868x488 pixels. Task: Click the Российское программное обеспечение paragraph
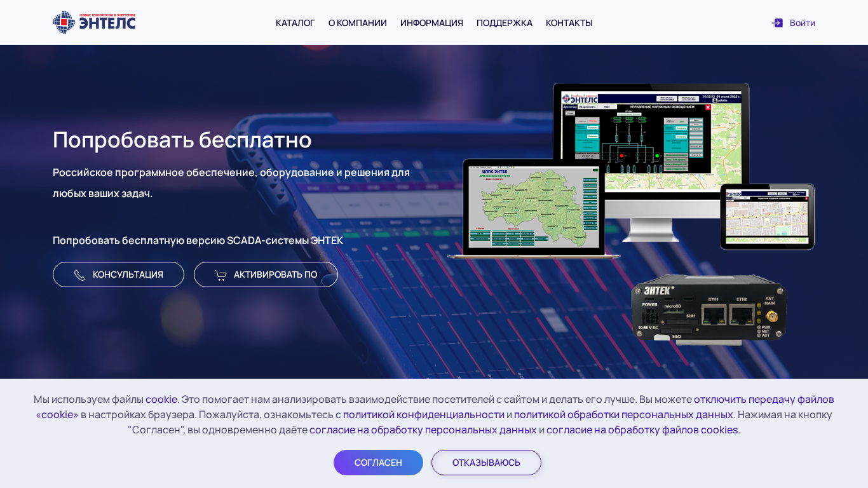[231, 182]
